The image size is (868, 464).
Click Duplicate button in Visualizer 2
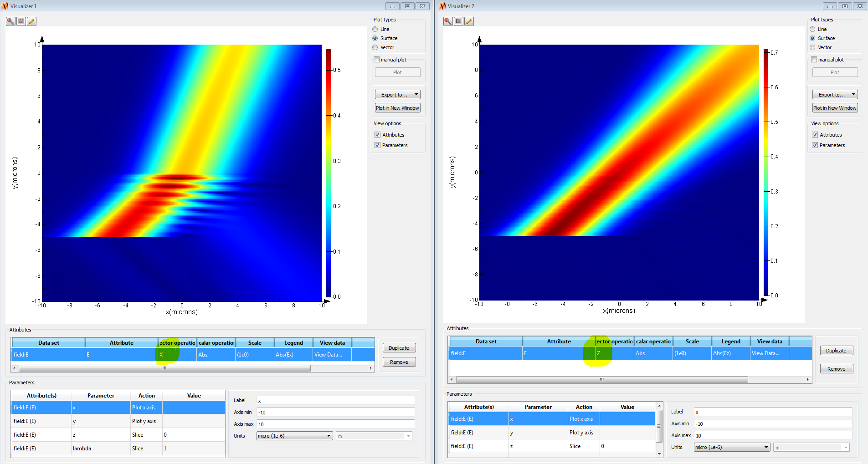pyautogui.click(x=837, y=351)
